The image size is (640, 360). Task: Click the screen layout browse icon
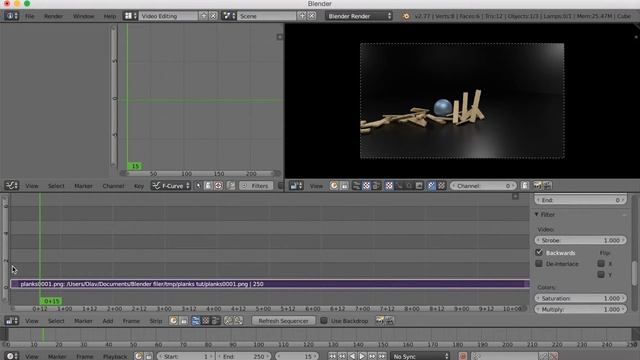(x=130, y=16)
